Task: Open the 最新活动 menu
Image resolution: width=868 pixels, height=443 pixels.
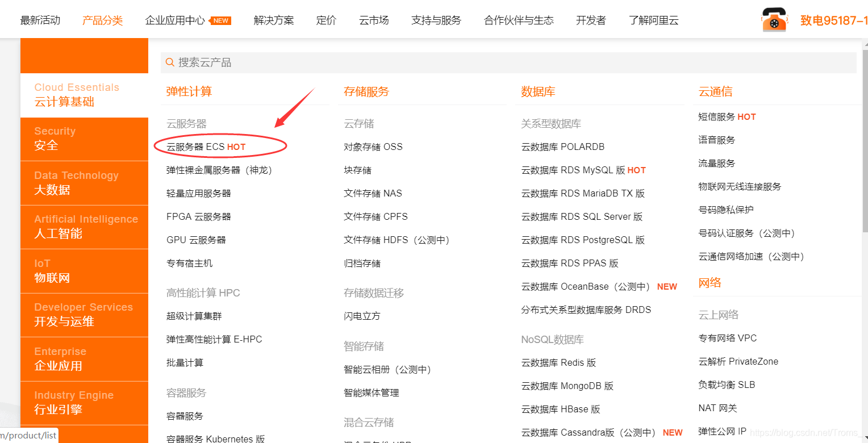Action: pos(40,20)
